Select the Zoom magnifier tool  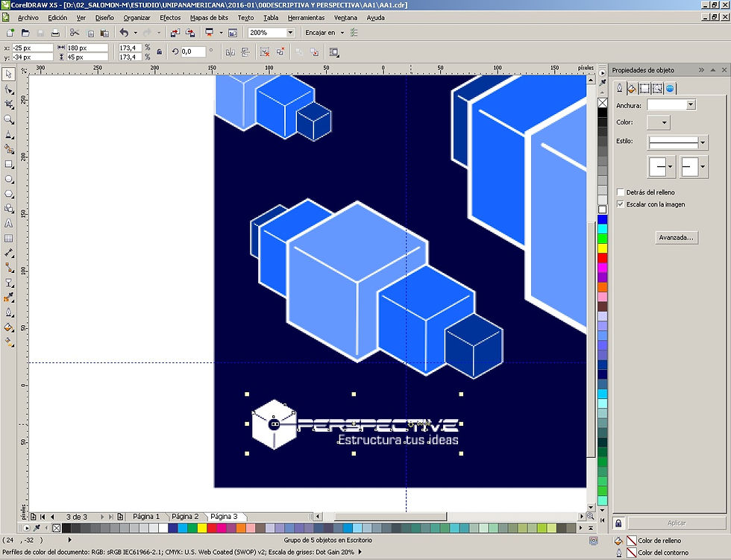pos(8,119)
